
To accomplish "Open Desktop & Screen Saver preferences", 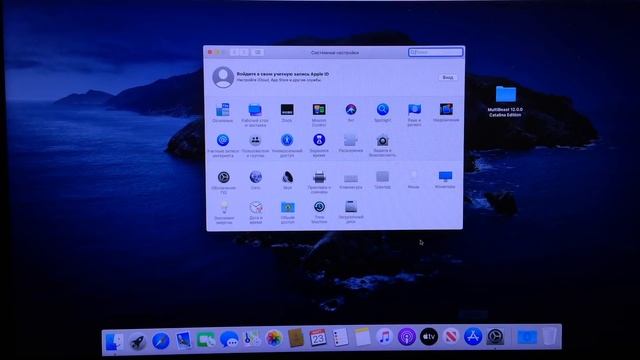I will coord(255,110).
